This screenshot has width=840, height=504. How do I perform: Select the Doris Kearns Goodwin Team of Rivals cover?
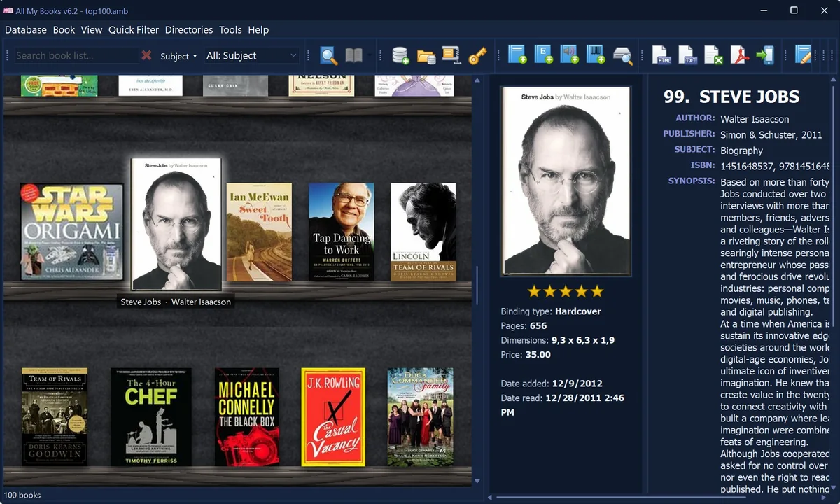[55, 416]
